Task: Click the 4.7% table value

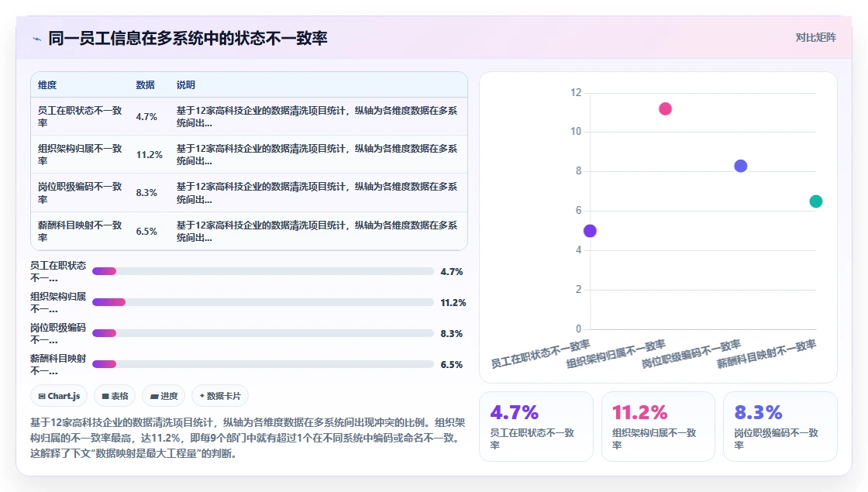Action: click(x=146, y=117)
